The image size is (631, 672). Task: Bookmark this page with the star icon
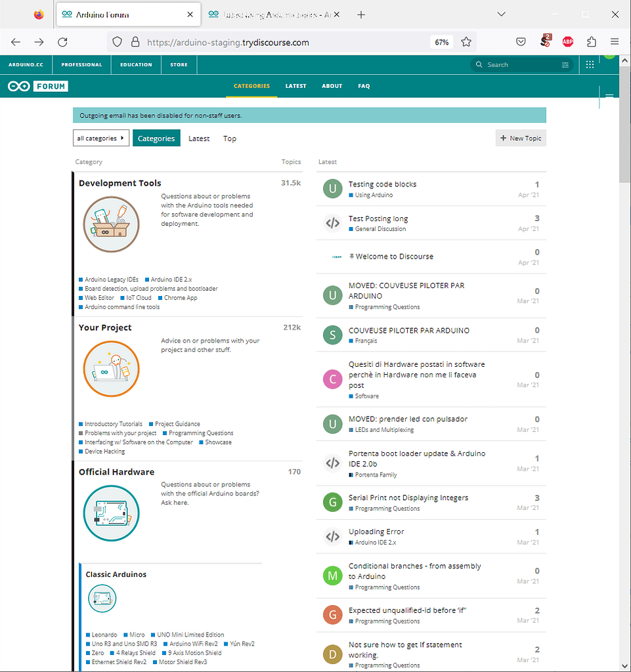tap(466, 42)
